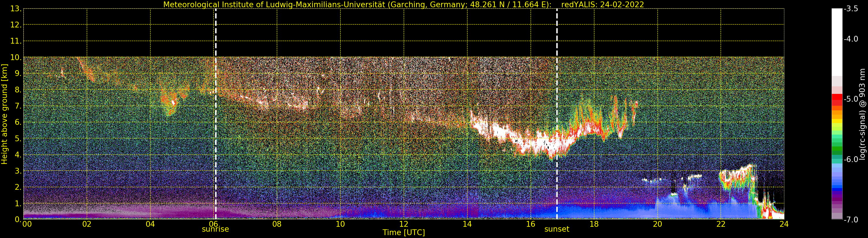Click the '20' time axis tick label

[x=657, y=224]
